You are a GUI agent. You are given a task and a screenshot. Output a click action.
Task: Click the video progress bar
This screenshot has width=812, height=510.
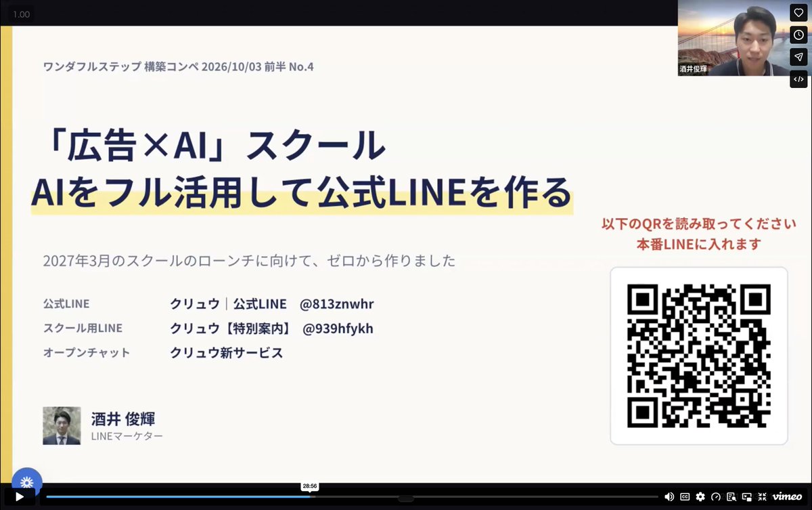[x=352, y=496]
